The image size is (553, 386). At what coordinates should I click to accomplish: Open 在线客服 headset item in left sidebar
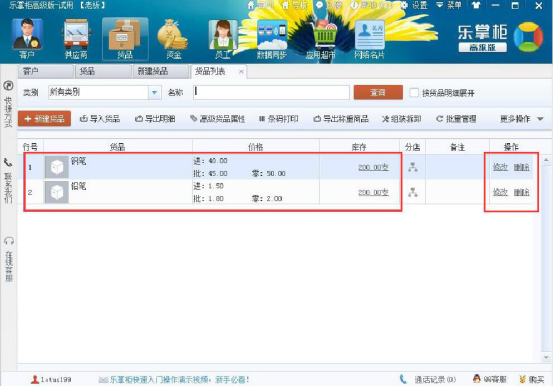(x=9, y=259)
